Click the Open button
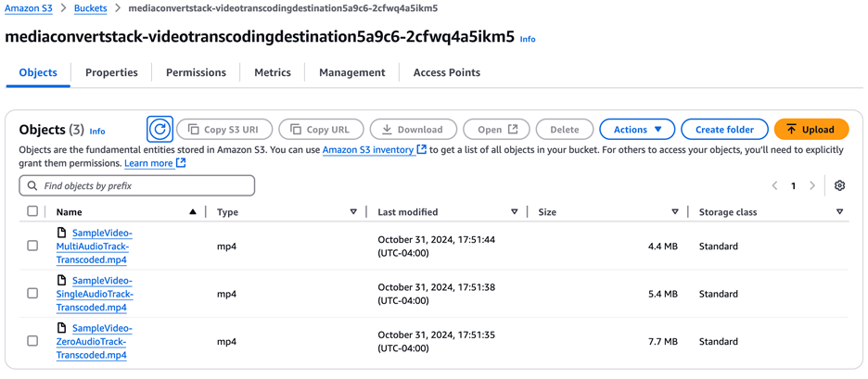 [496, 130]
